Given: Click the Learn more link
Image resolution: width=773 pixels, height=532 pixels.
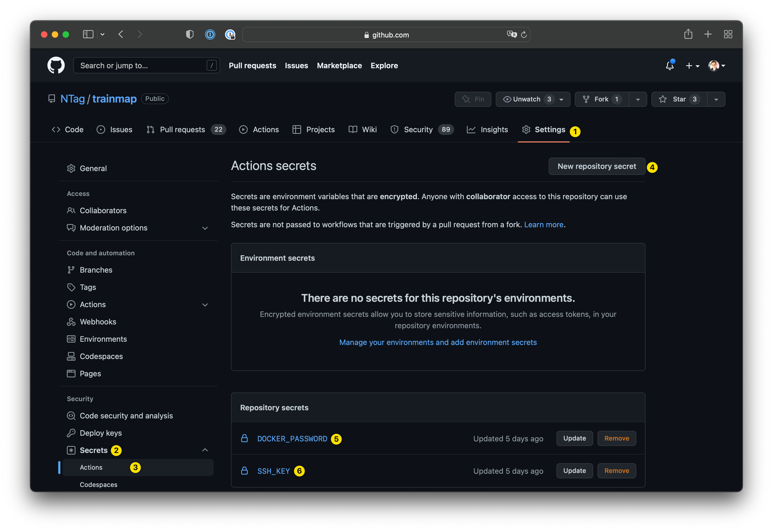Looking at the screenshot, I should point(543,225).
